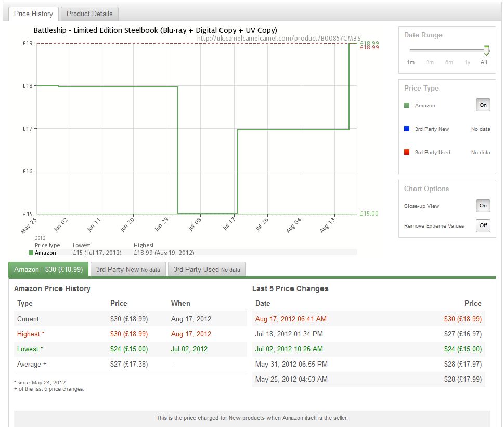Image resolution: width=504 pixels, height=427 pixels.
Task: Click the Date Range slider handle
Action: click(x=486, y=50)
